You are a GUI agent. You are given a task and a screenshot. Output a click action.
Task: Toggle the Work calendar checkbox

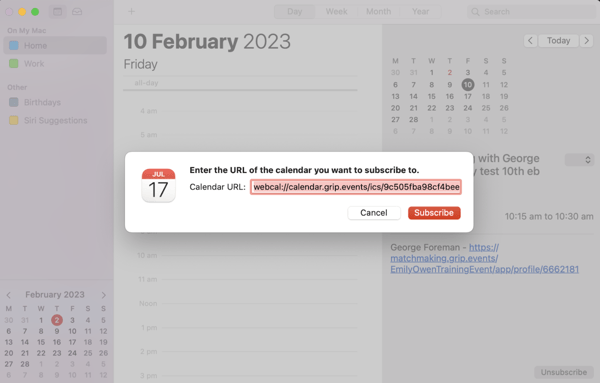pos(14,64)
